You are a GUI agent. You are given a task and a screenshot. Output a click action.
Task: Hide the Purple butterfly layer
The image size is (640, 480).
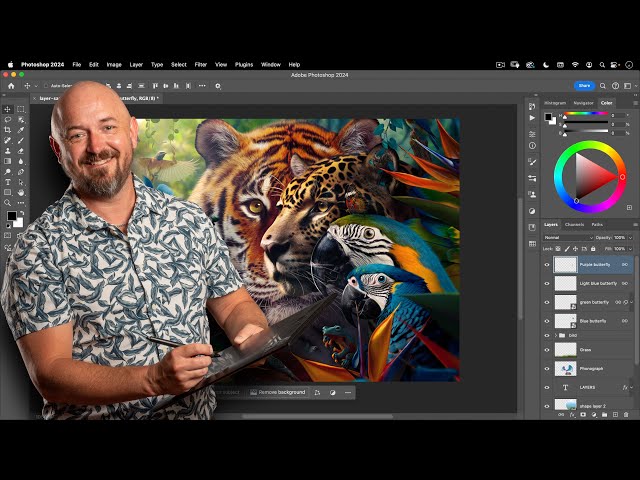[x=547, y=265]
